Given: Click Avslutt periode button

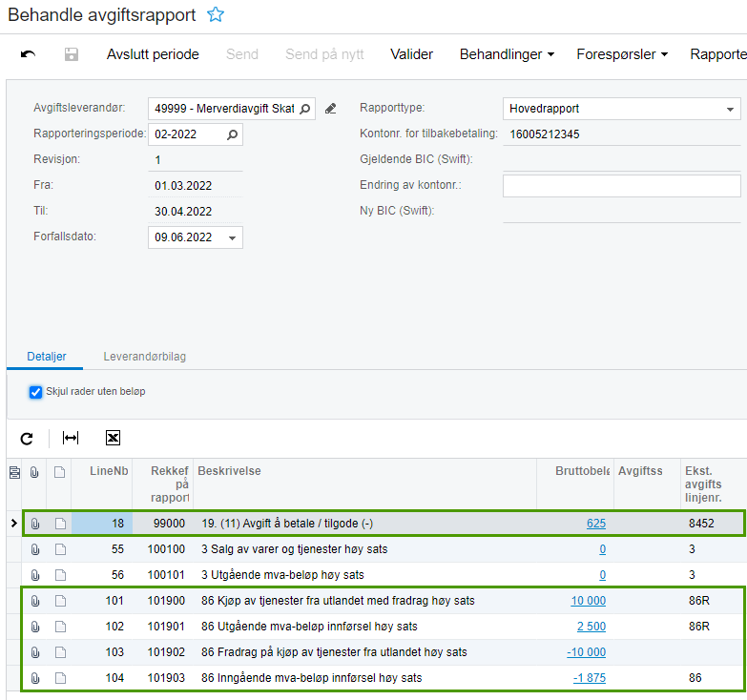Looking at the screenshot, I should tap(153, 54).
